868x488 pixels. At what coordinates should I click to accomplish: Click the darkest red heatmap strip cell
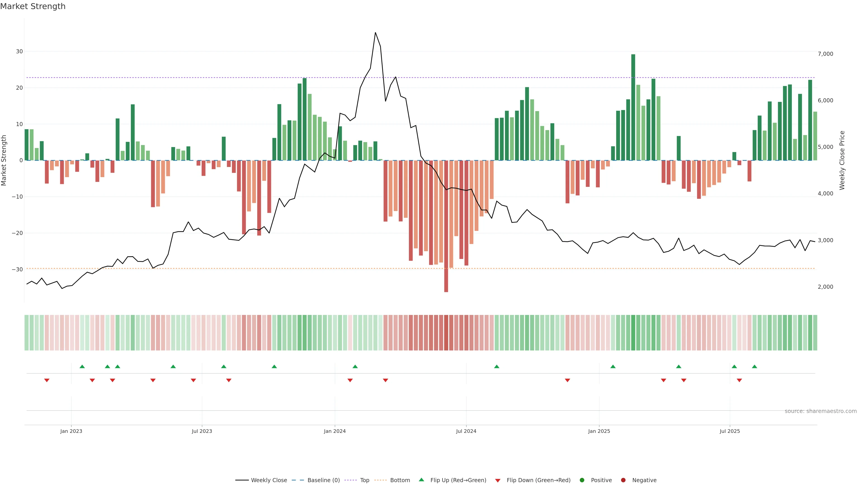coord(446,333)
